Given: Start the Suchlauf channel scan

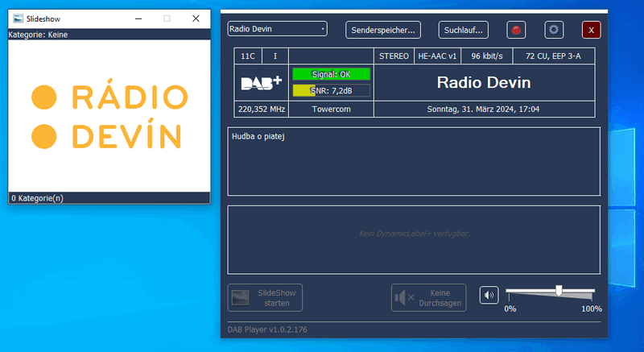Looking at the screenshot, I should click(x=464, y=30).
